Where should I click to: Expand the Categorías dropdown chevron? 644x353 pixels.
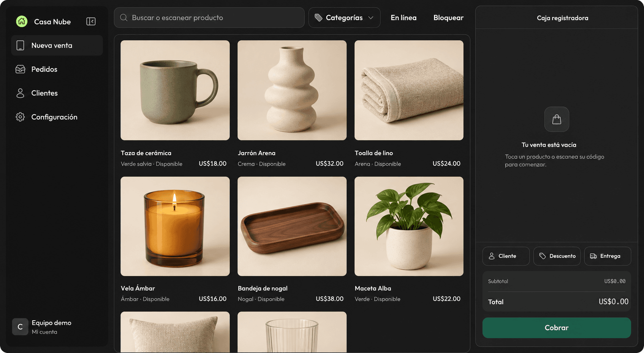[371, 17]
